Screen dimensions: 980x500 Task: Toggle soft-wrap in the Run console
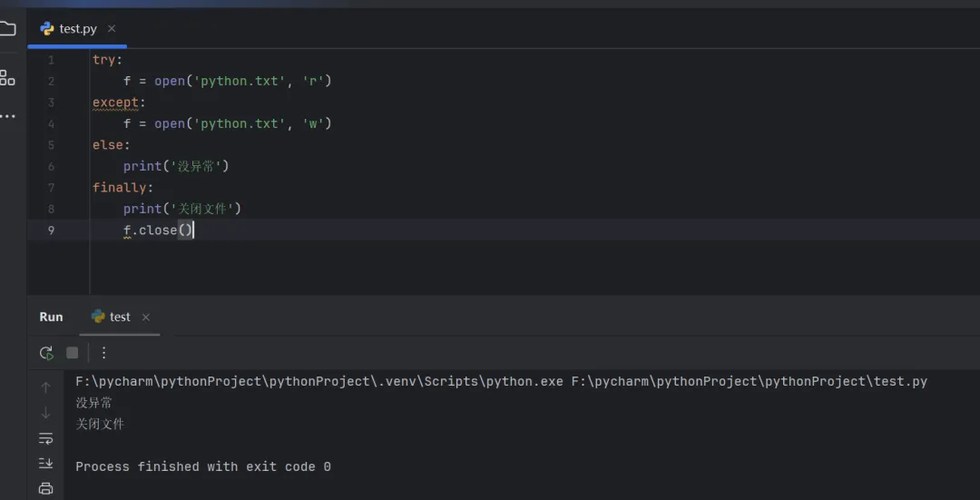coord(46,438)
